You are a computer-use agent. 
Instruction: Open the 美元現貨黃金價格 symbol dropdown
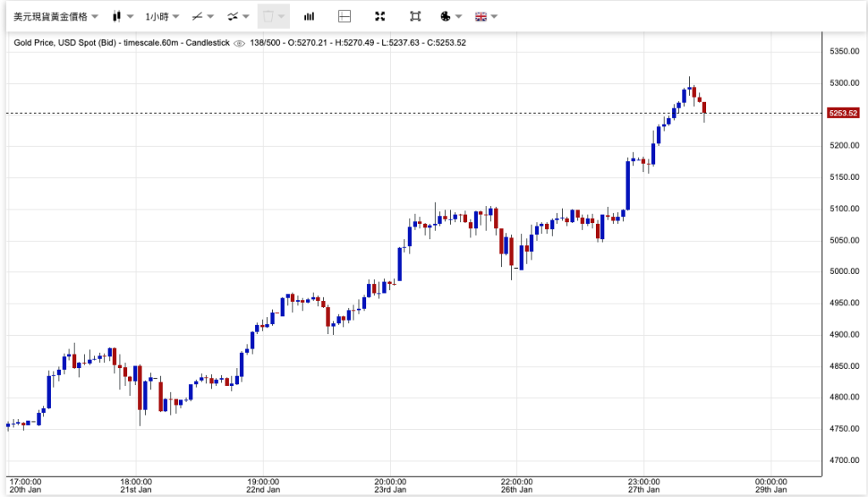54,16
